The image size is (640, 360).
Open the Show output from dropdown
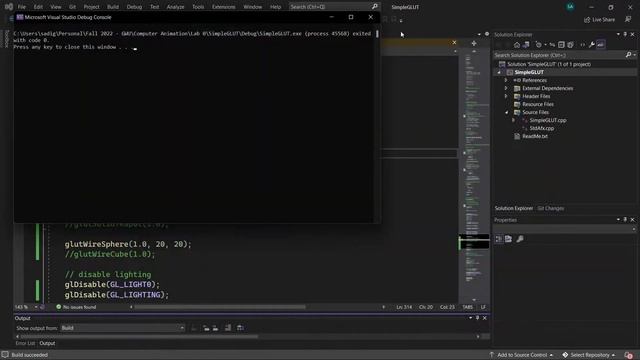(122, 328)
